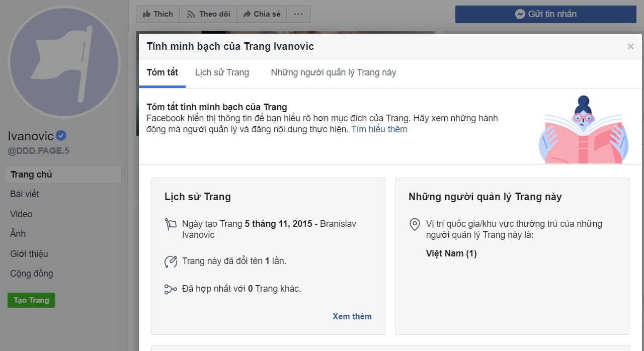Click the pencil icon next to name change info
The image size is (644, 351).
[171, 261]
